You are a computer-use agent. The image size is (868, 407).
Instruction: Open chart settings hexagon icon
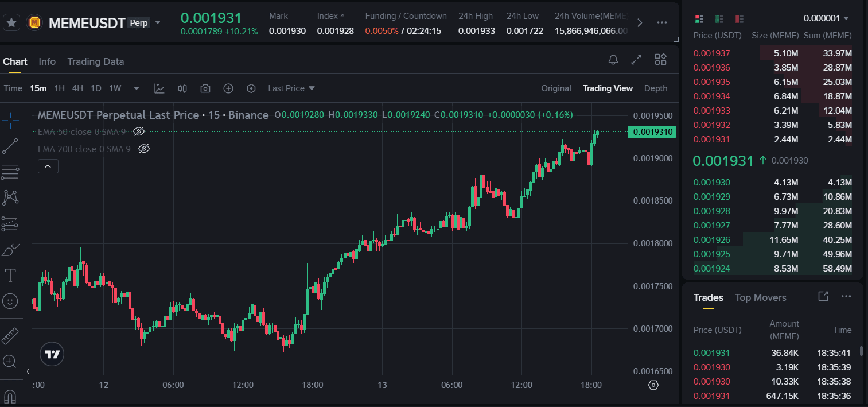pyautogui.click(x=251, y=88)
